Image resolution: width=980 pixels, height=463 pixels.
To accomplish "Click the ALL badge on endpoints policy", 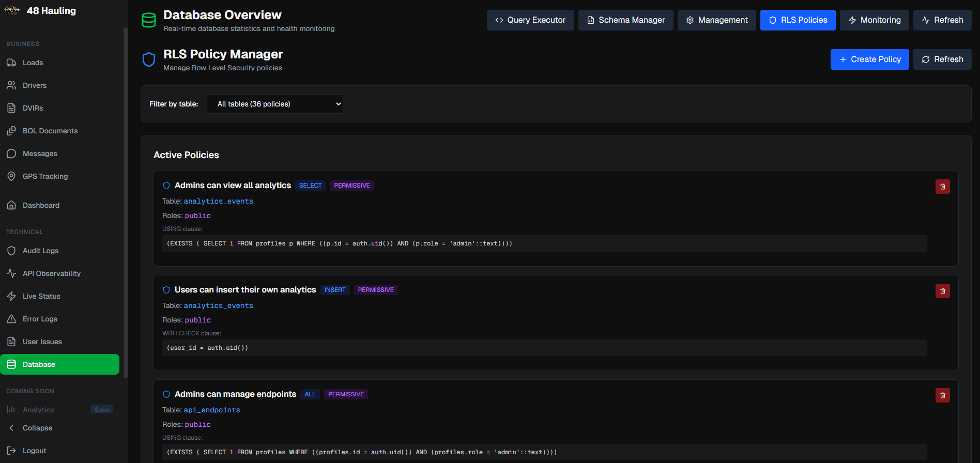I will [310, 394].
